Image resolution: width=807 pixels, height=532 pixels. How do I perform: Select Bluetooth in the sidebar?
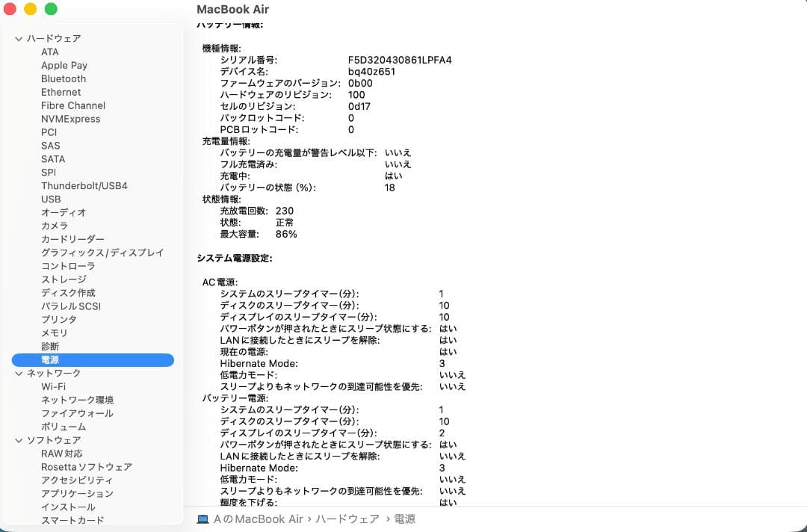(63, 78)
